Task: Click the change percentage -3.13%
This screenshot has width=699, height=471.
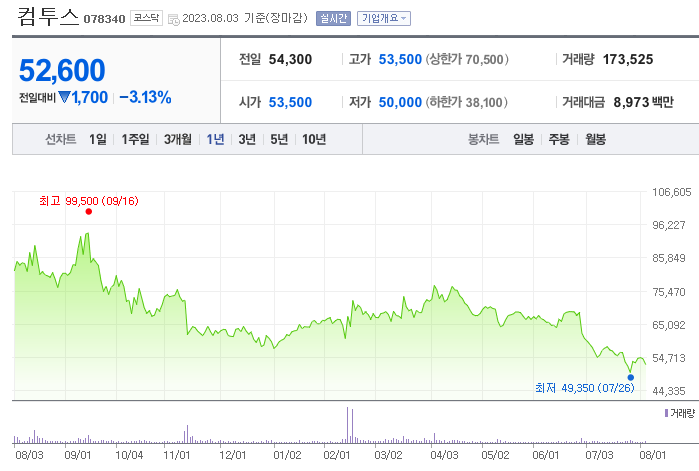Action: pos(145,97)
